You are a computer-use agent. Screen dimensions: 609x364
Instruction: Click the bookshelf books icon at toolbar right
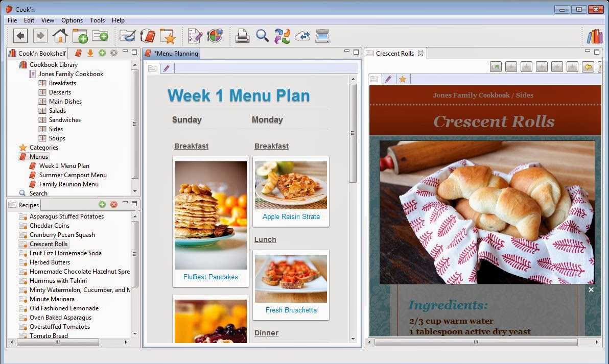(x=595, y=36)
